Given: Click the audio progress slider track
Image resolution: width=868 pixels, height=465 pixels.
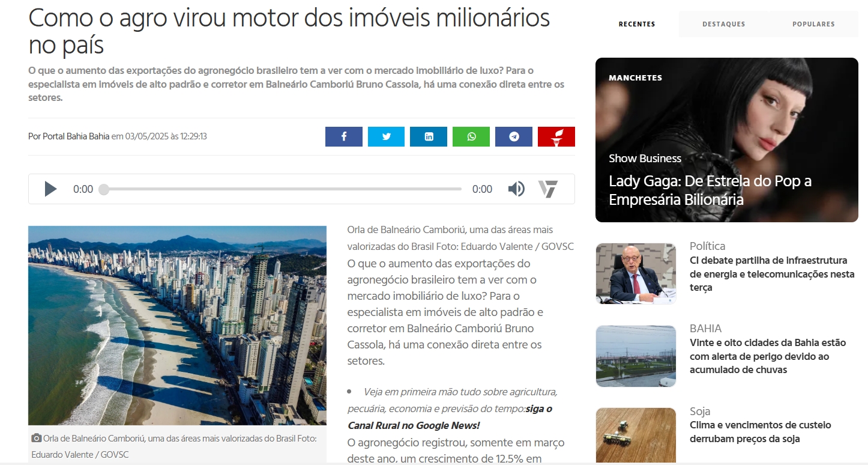Looking at the screenshot, I should [x=282, y=189].
